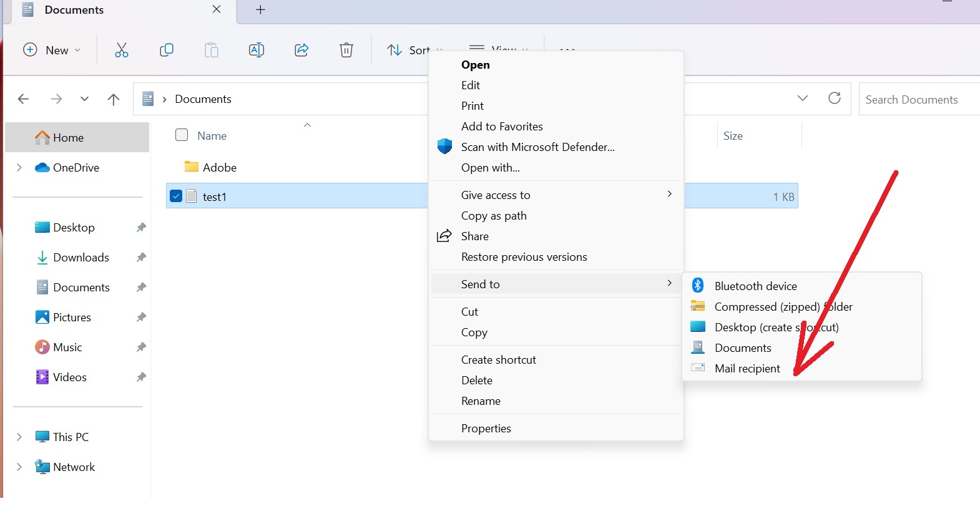This screenshot has width=980, height=524.
Task: Select Home in navigation pane
Action: pyautogui.click(x=77, y=137)
